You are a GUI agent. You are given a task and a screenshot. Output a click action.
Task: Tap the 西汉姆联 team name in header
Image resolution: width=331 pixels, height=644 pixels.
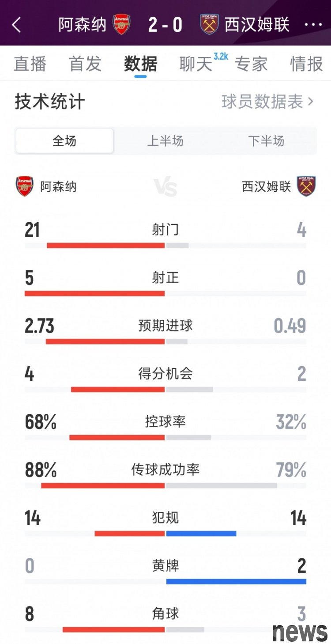coord(257,25)
